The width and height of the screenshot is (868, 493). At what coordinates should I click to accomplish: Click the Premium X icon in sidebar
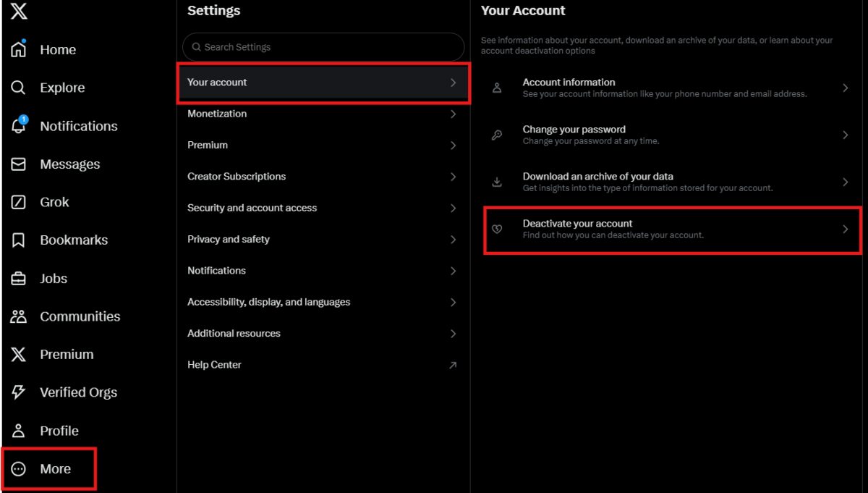click(19, 354)
